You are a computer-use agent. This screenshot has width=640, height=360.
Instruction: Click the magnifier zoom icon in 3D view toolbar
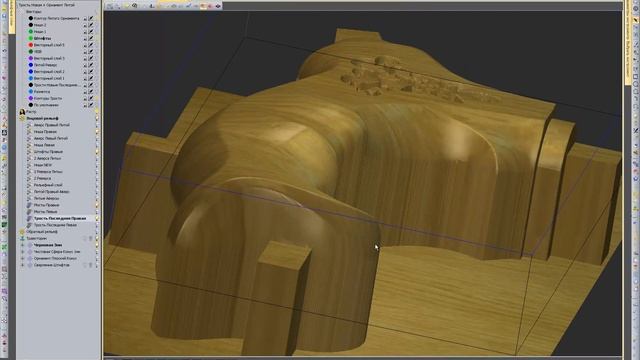pyautogui.click(x=135, y=6)
